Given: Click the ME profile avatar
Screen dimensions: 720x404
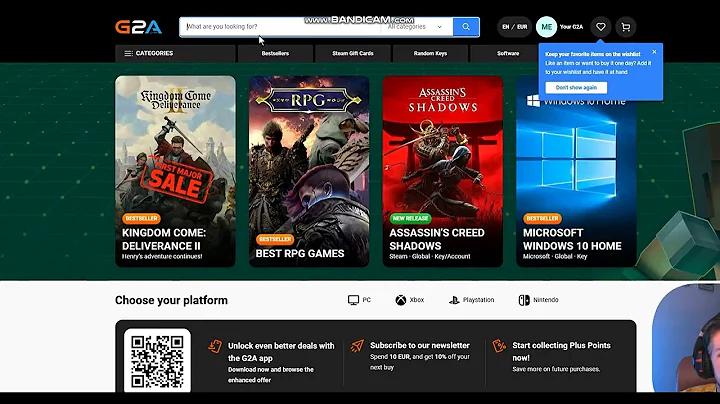Looking at the screenshot, I should (546, 27).
